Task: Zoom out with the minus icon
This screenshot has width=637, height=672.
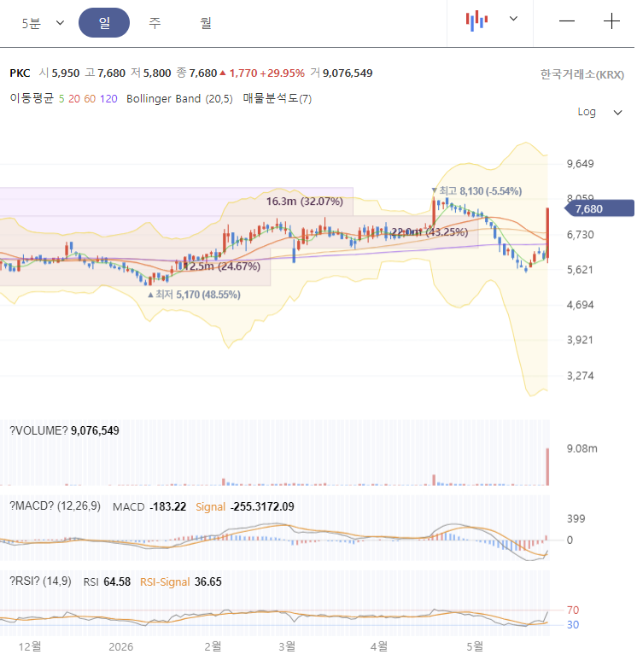Action: pos(567,21)
